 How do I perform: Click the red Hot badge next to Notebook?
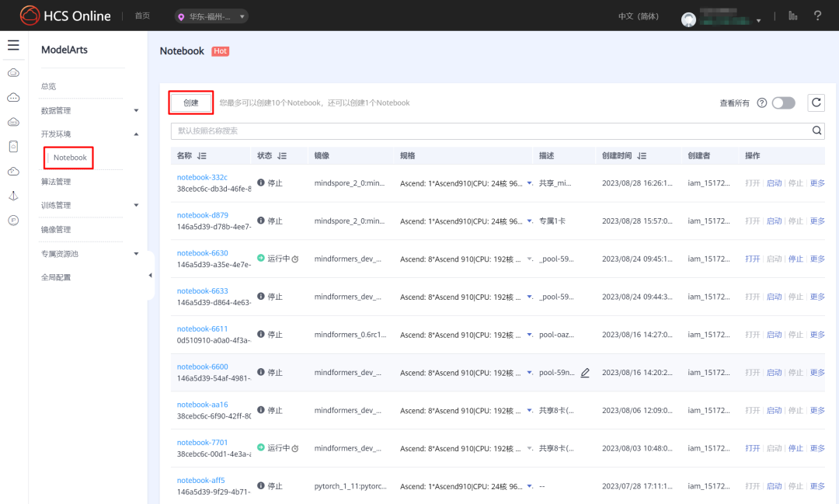(221, 50)
